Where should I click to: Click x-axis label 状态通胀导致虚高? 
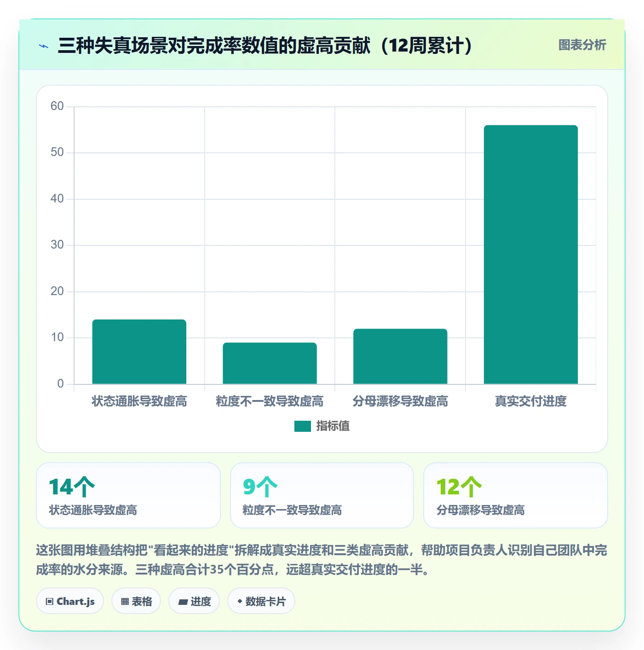pyautogui.click(x=139, y=401)
